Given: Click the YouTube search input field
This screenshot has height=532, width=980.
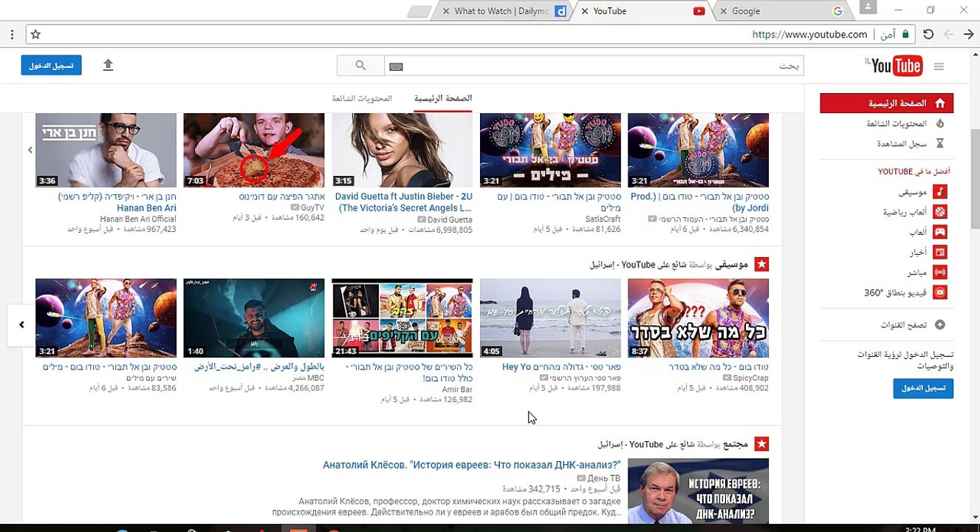Looking at the screenshot, I should click(x=594, y=66).
